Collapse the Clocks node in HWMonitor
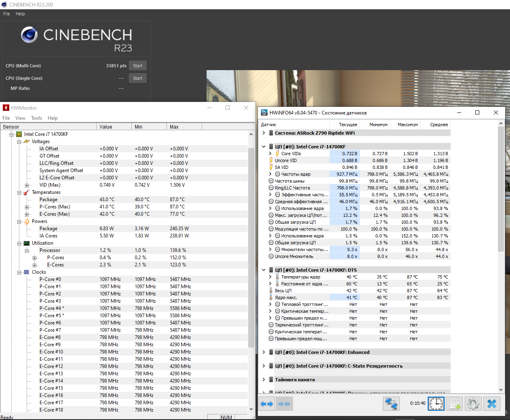The image size is (510, 420). click(19, 272)
